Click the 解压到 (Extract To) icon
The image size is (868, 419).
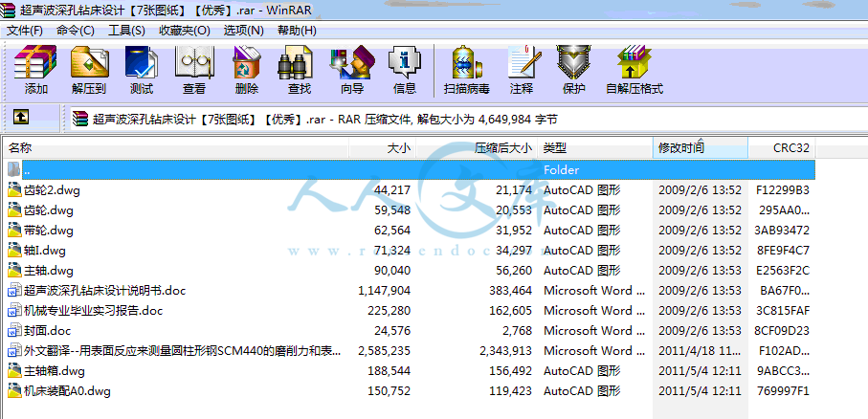coord(89,62)
